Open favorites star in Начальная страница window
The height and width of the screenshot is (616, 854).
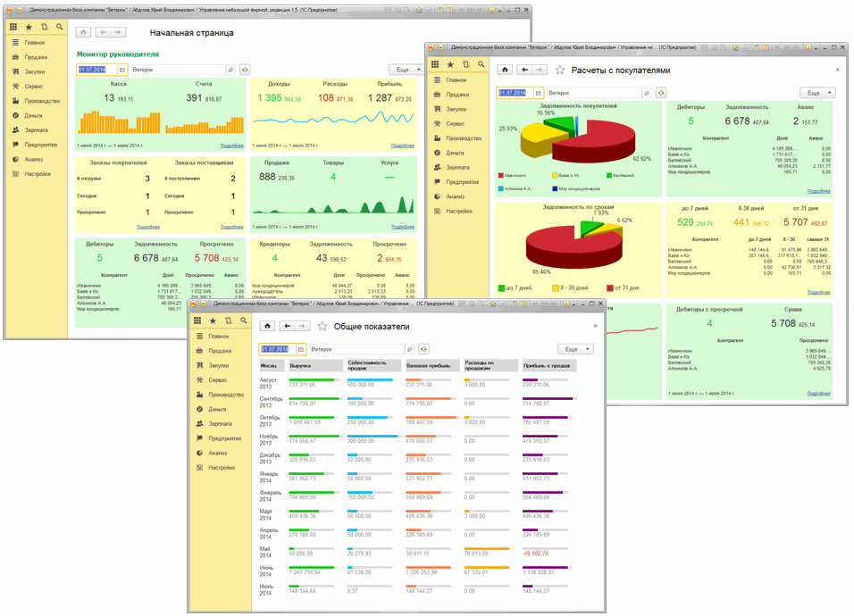(29, 27)
